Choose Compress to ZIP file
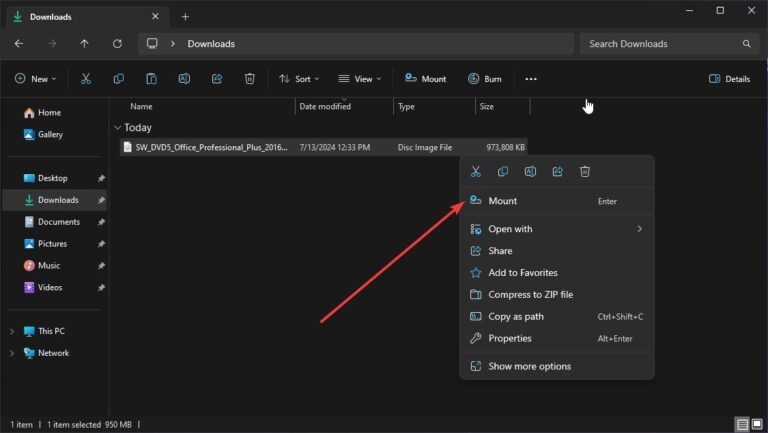Viewport: 768px width, 433px height. click(530, 294)
